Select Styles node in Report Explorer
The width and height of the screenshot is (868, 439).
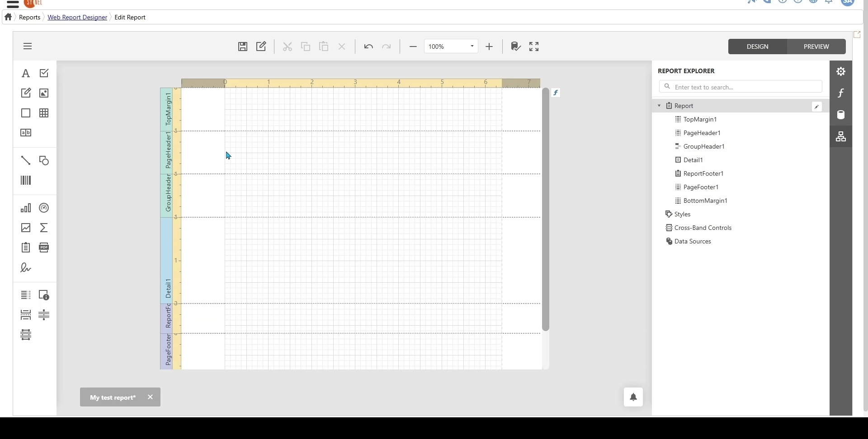pos(682,214)
